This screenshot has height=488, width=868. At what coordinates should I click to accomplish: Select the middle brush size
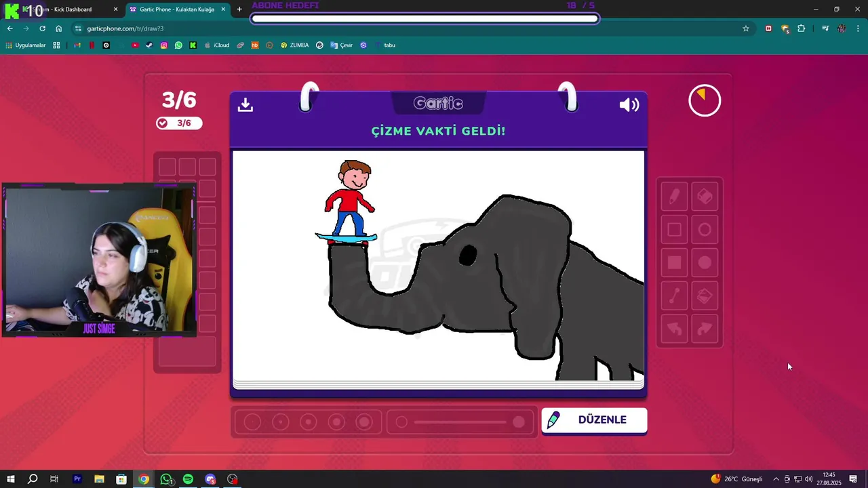click(309, 422)
